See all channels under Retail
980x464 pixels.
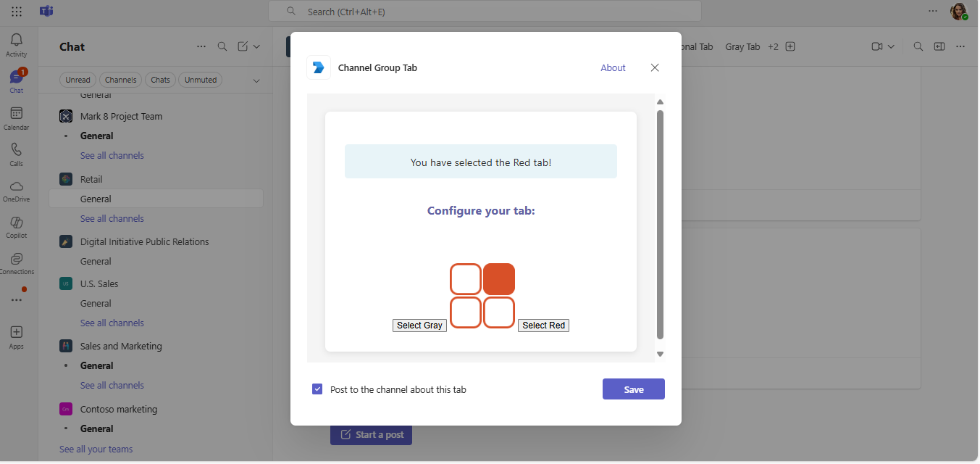tap(112, 218)
